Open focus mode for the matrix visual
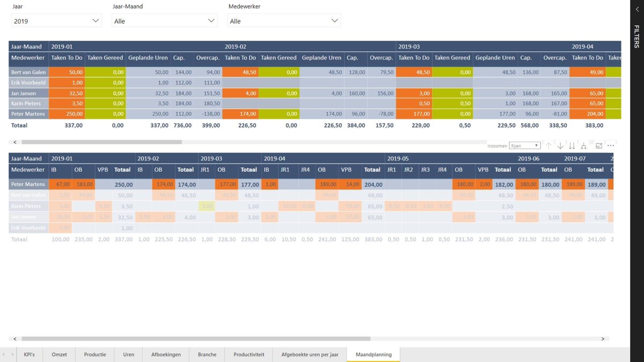Screen dimensions: 644x362 point(598,145)
